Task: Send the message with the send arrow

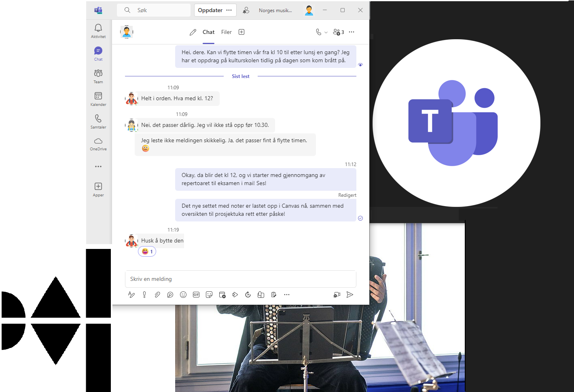Action: [x=350, y=295]
